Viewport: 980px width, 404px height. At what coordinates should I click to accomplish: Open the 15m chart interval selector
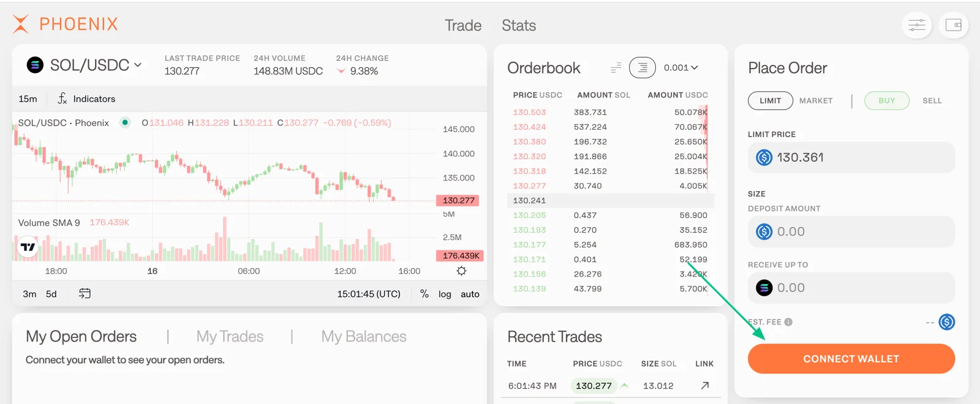coord(28,99)
